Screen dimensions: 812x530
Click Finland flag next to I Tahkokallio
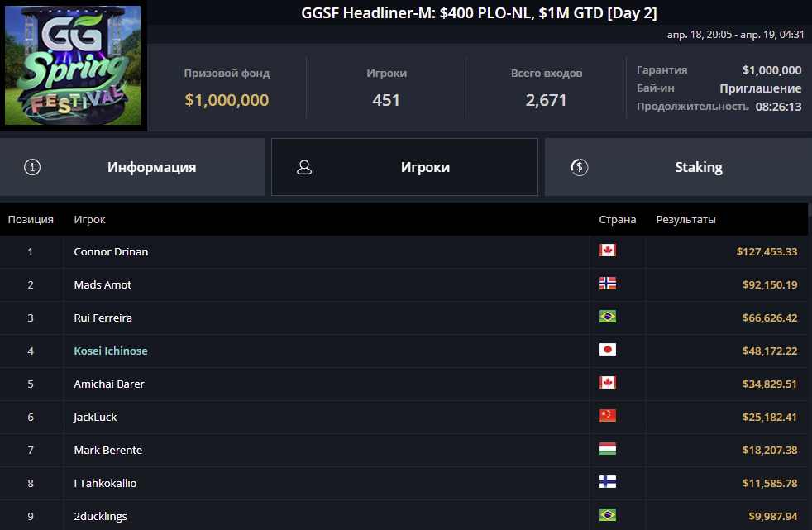608,482
